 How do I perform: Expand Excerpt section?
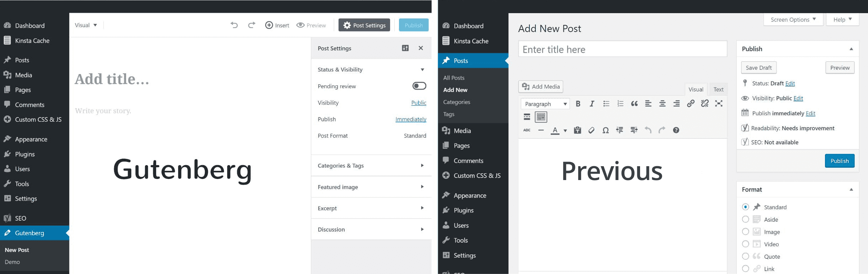[371, 208]
